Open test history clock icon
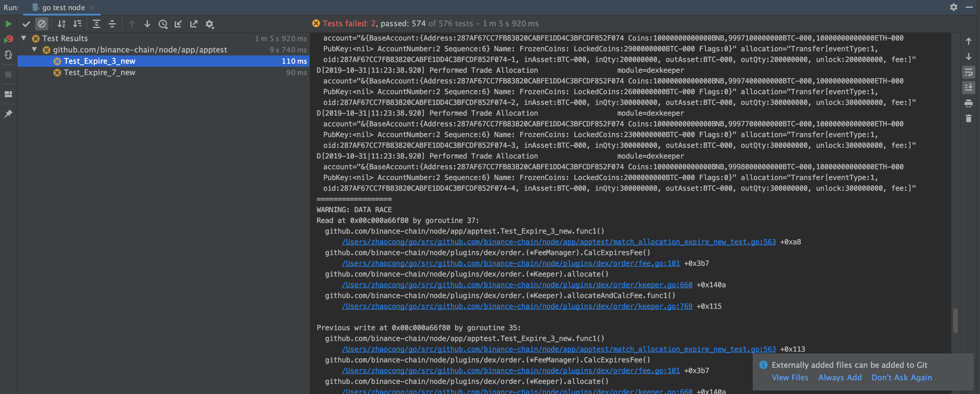Screen dimensions: 980x394 point(163,24)
